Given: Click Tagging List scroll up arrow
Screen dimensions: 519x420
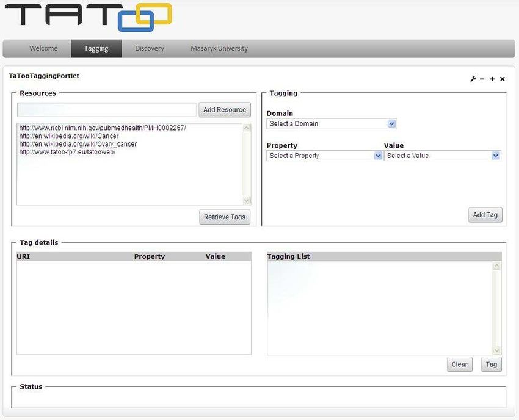Looking at the screenshot, I should tap(496, 266).
